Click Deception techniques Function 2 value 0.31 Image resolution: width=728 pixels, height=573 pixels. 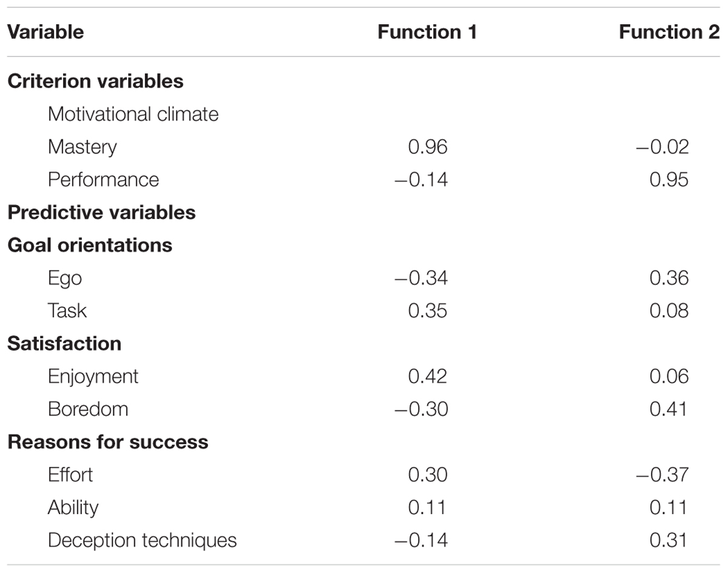(x=669, y=540)
